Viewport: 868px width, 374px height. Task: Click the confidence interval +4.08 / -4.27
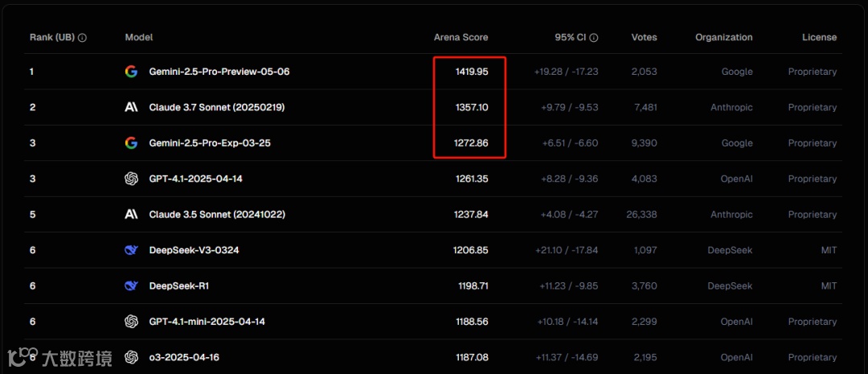570,215
